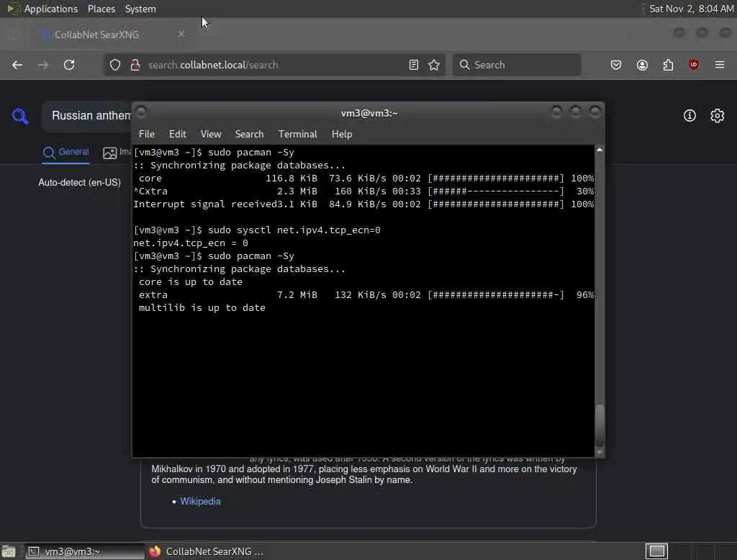Open the SearXNG about info icon
This screenshot has width=737, height=560.
(x=689, y=116)
